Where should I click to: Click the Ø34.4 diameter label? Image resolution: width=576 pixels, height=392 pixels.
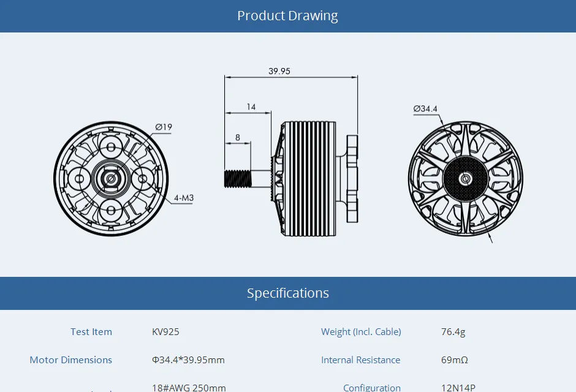(x=425, y=108)
